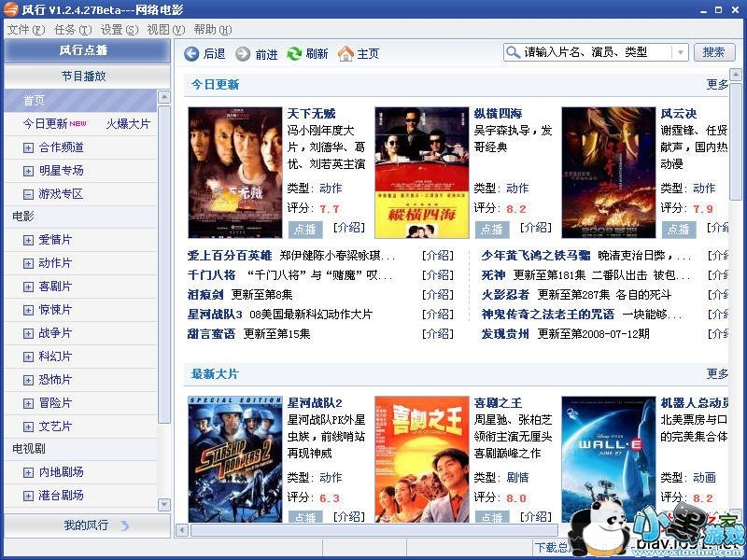Screen dimensions: 747x560
Task: Expand the 文艺片 category
Action: pyautogui.click(x=28, y=427)
